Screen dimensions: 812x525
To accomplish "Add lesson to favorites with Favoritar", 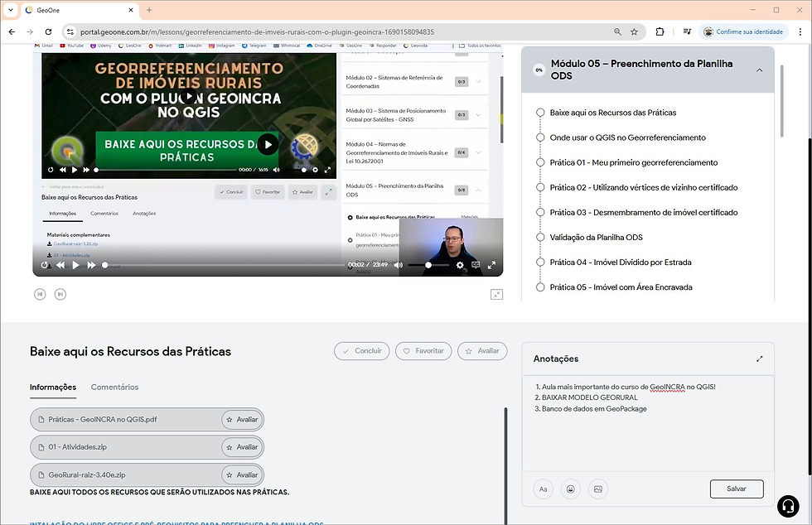I will [x=423, y=351].
